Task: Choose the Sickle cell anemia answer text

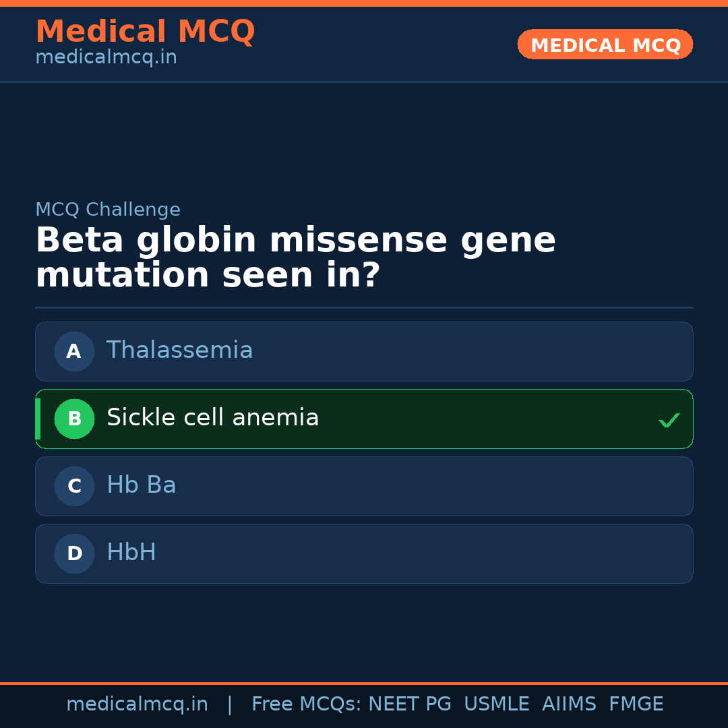Action: [x=212, y=418]
